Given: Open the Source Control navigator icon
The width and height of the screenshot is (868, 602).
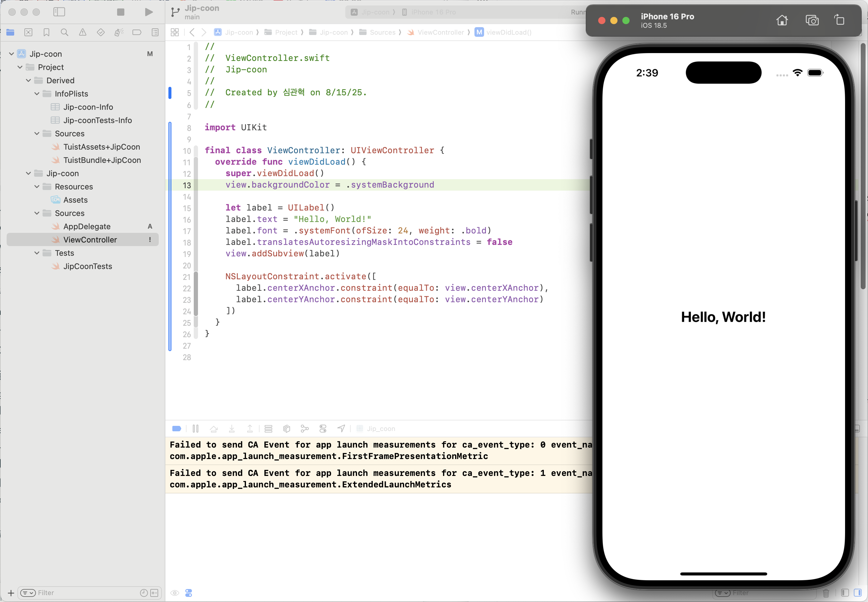Looking at the screenshot, I should [28, 33].
